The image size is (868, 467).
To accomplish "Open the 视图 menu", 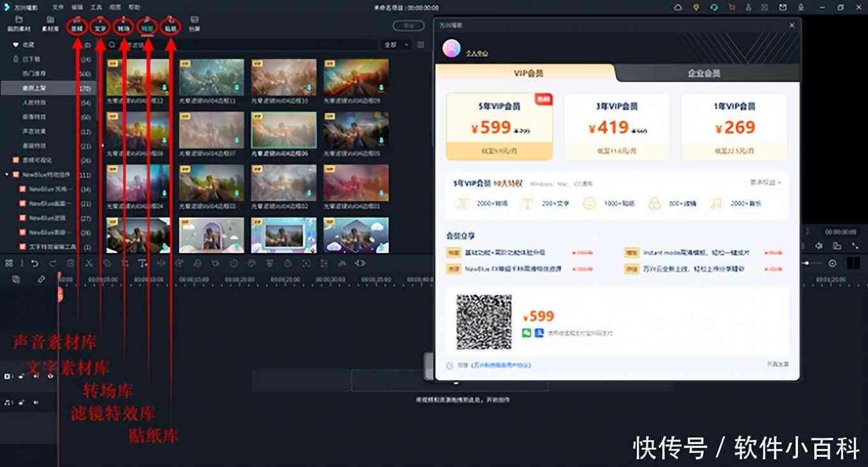I will [115, 7].
